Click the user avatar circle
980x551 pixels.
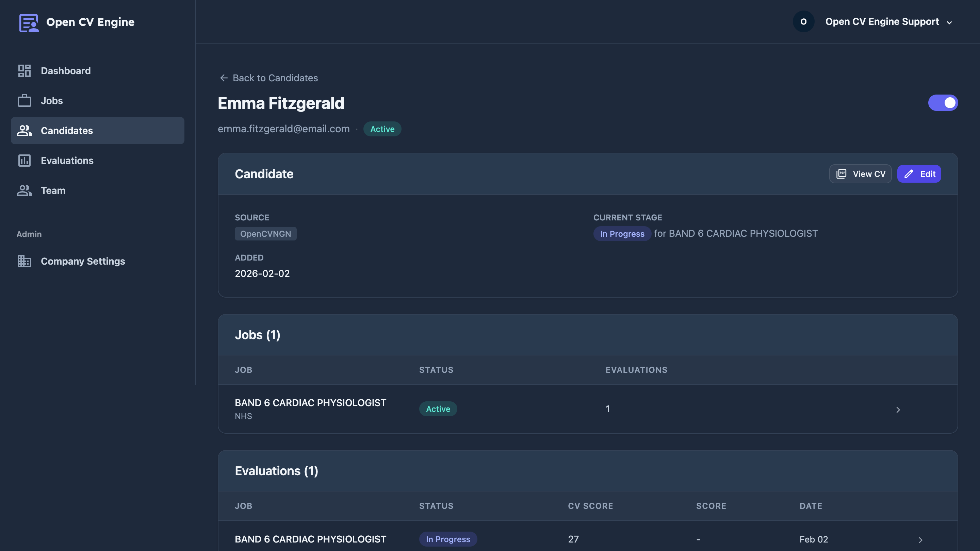(x=803, y=22)
